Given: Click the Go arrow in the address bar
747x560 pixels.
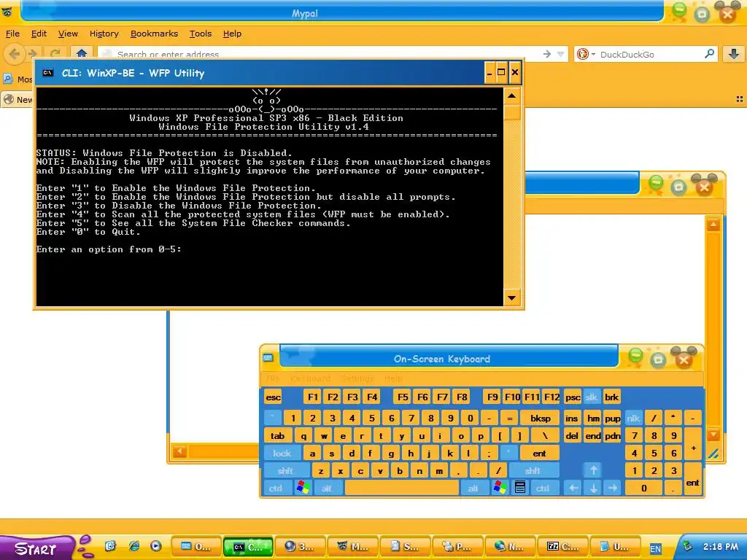Looking at the screenshot, I should pos(547,54).
